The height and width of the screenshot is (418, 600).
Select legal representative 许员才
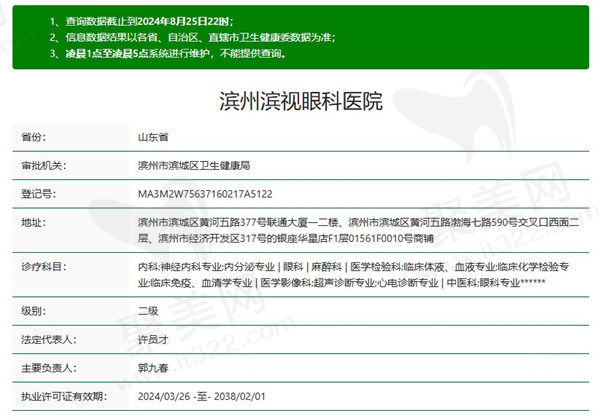tap(153, 339)
